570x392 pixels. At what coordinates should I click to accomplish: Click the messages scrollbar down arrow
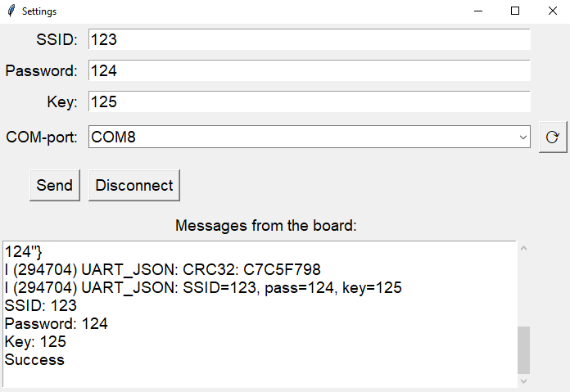pyautogui.click(x=524, y=381)
